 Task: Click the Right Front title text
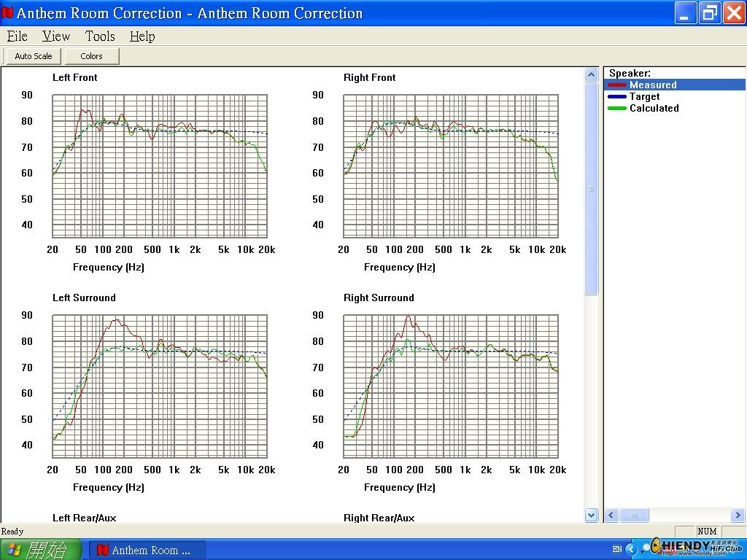tap(370, 77)
